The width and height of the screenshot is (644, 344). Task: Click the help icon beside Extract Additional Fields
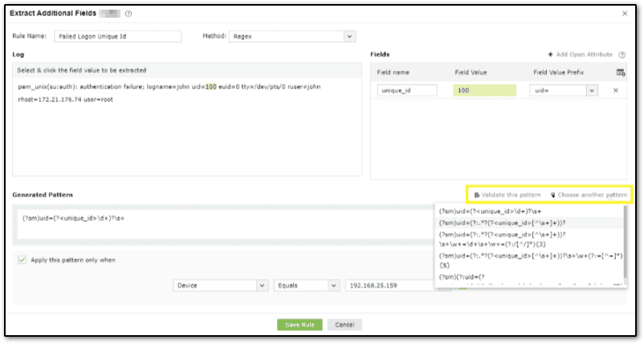128,14
